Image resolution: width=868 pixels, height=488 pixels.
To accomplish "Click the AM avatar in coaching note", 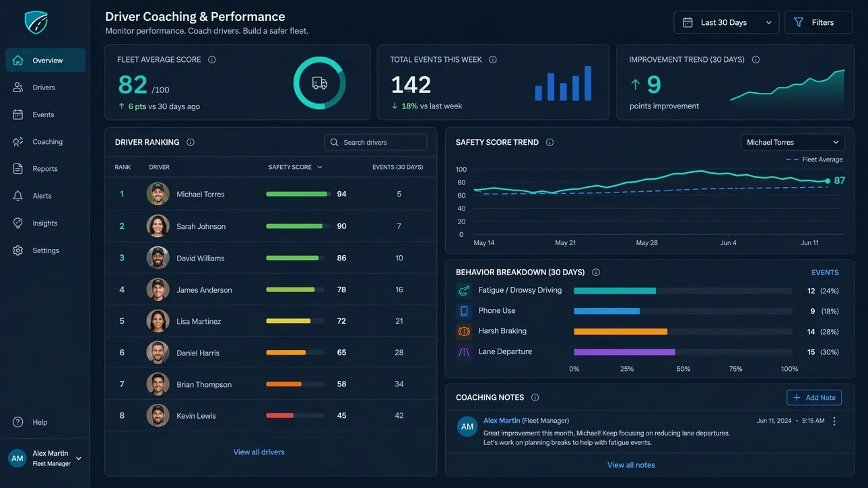I will coord(467,426).
